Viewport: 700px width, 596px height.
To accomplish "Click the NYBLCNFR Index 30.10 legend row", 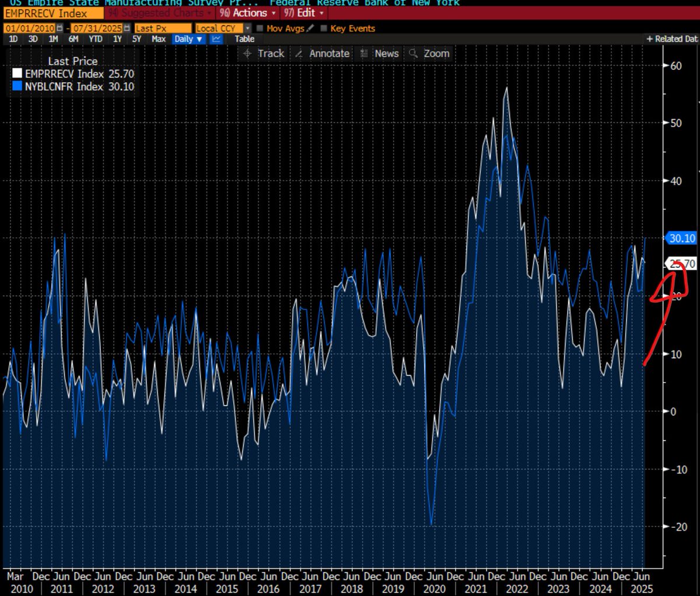I will pyautogui.click(x=73, y=87).
